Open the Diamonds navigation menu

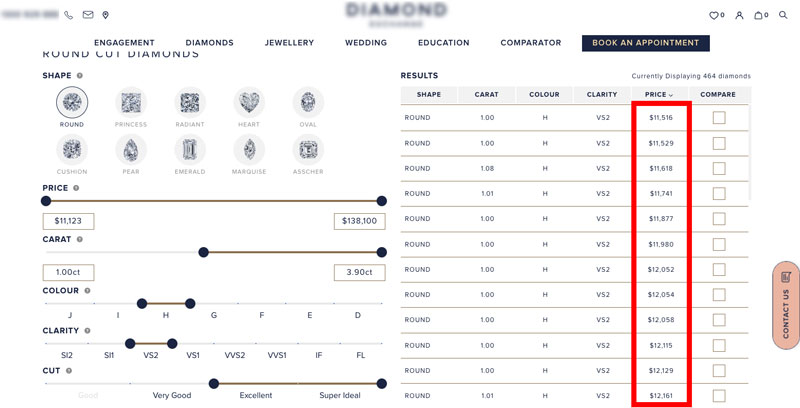click(209, 43)
